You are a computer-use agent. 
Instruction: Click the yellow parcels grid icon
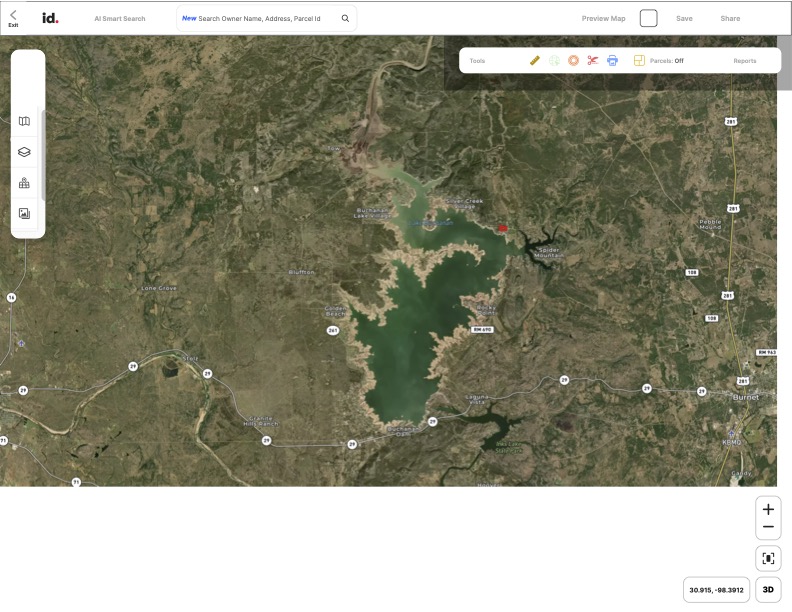(639, 61)
